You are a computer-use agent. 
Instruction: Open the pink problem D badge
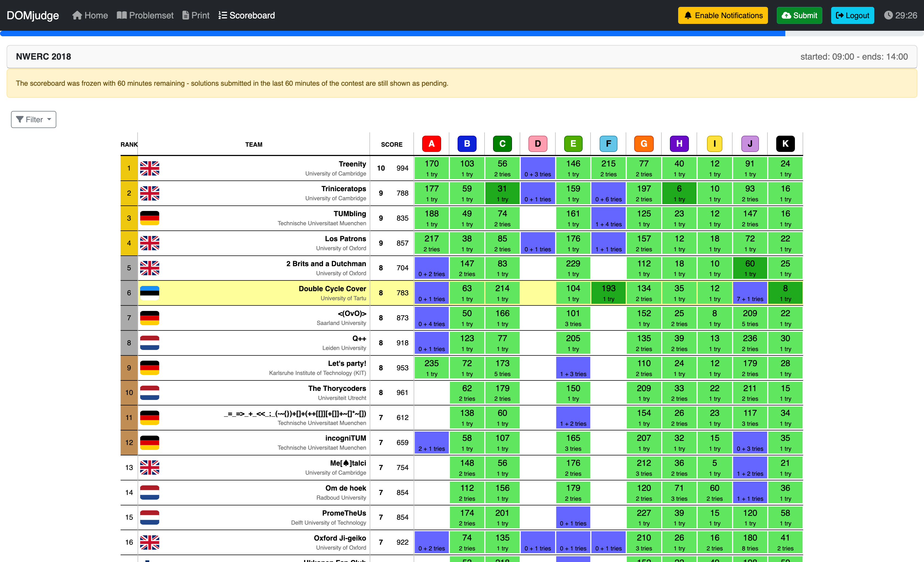[537, 144]
